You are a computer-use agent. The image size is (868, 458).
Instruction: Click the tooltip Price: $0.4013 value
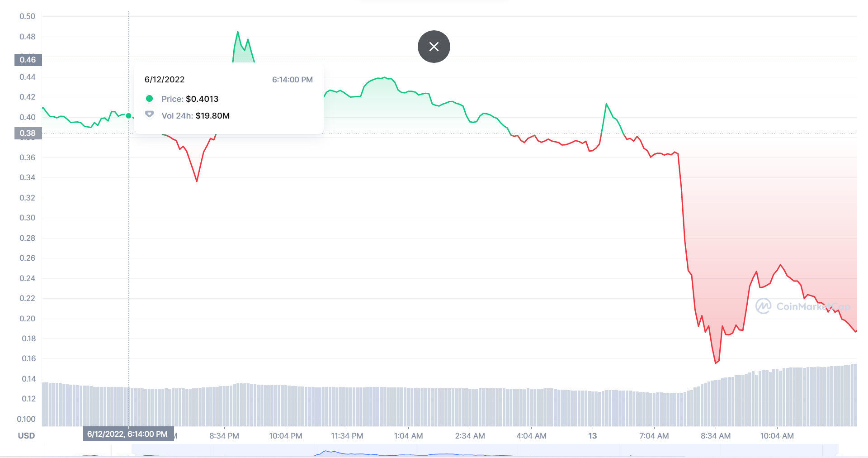(x=202, y=99)
